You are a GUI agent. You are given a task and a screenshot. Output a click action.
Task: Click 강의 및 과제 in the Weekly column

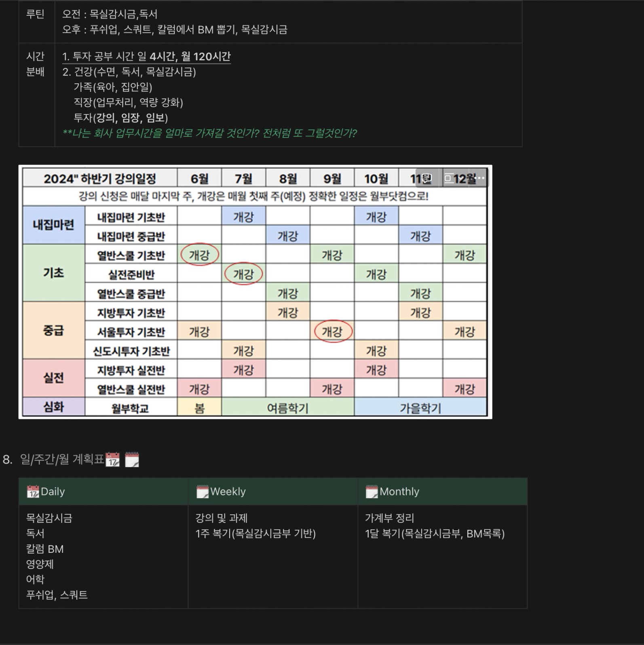221,518
